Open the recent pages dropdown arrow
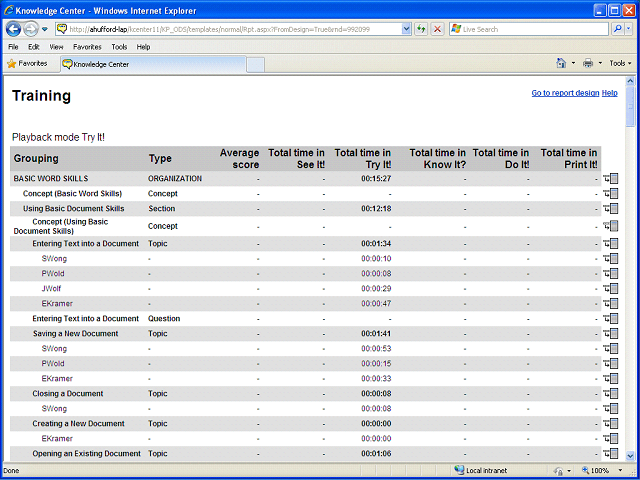Image resolution: width=640 pixels, height=480 pixels. coord(45,29)
